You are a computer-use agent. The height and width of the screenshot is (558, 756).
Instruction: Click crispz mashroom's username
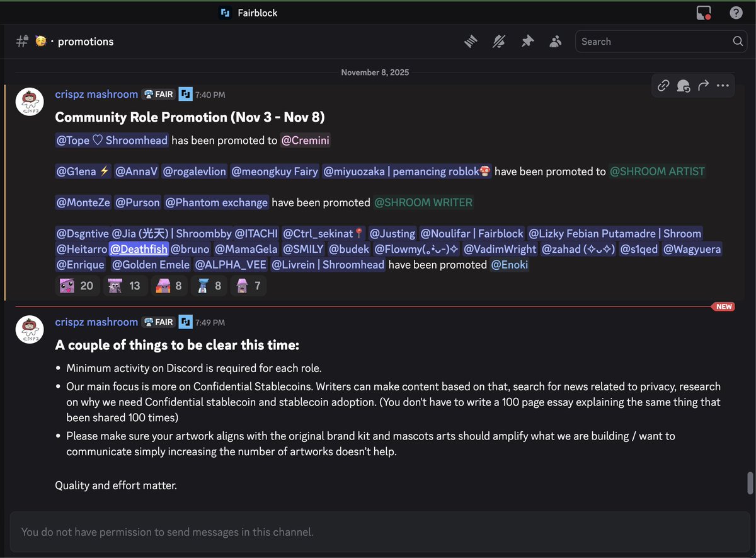pyautogui.click(x=96, y=94)
